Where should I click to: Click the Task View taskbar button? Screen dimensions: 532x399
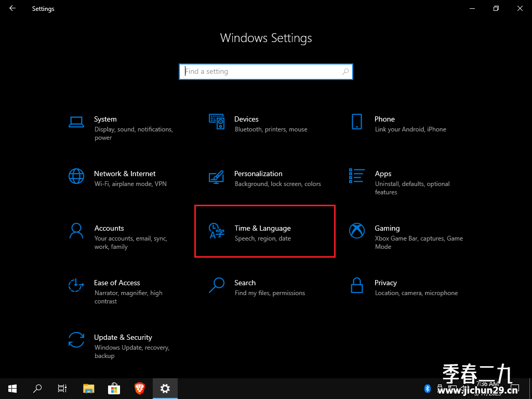(x=62, y=389)
